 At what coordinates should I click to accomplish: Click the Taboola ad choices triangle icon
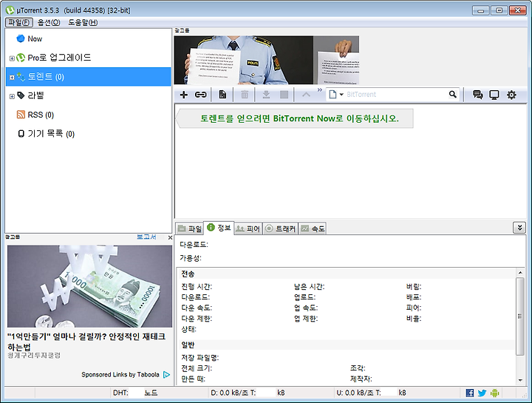(166, 374)
